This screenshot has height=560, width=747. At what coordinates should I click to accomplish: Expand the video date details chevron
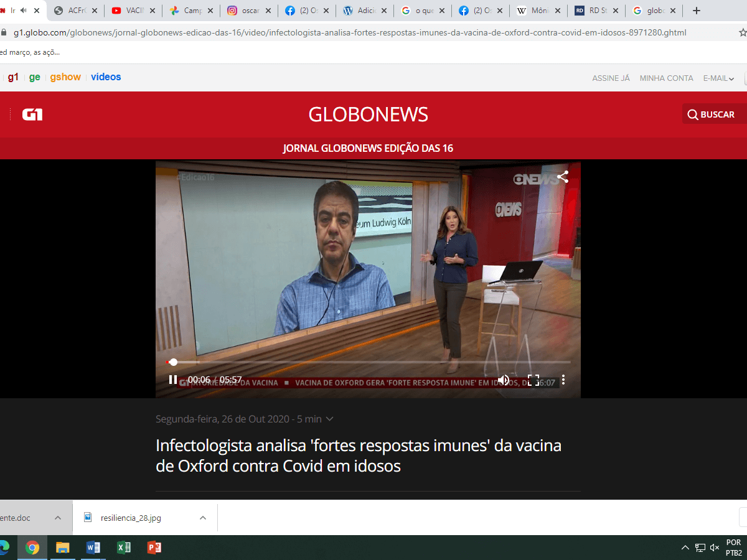330,419
